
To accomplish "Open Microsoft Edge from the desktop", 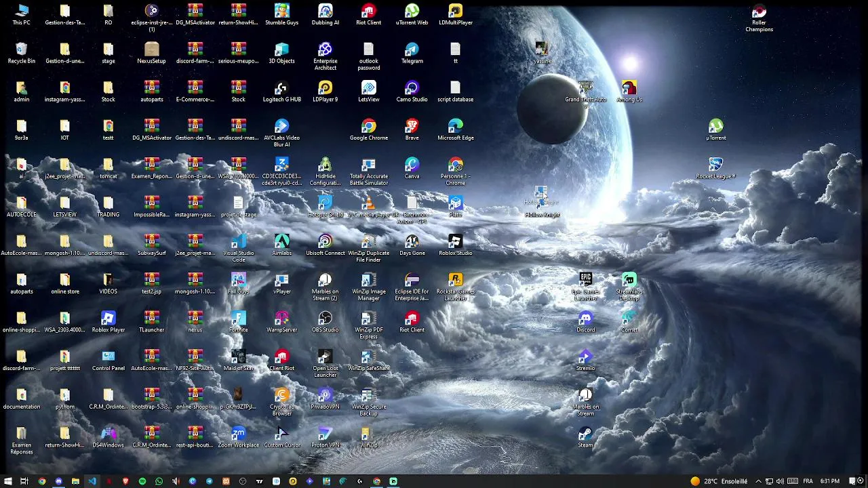I will tap(455, 130).
